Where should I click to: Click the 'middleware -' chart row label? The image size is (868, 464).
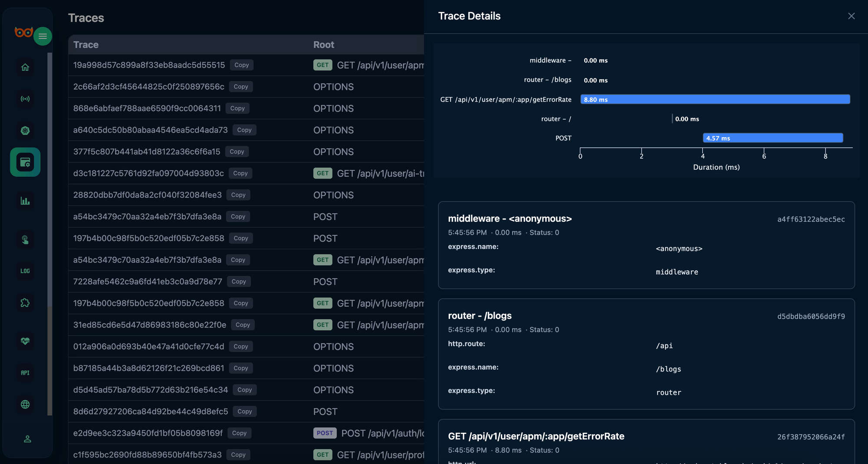tap(550, 60)
